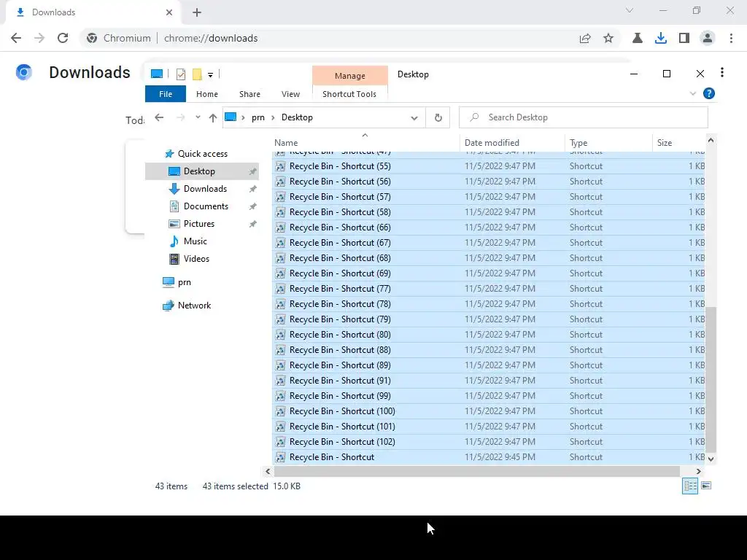Viewport: 747px width, 560px height.
Task: Open Chrome Labs flask icon
Action: point(638,38)
